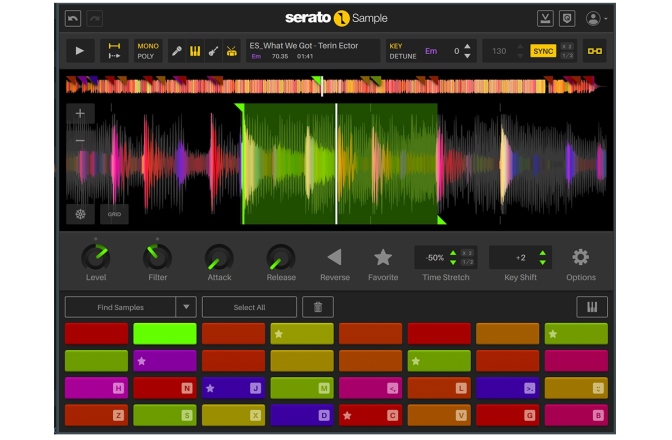Trigger the starred pad labeled C
This screenshot has height=440, width=672.
pos(371,415)
